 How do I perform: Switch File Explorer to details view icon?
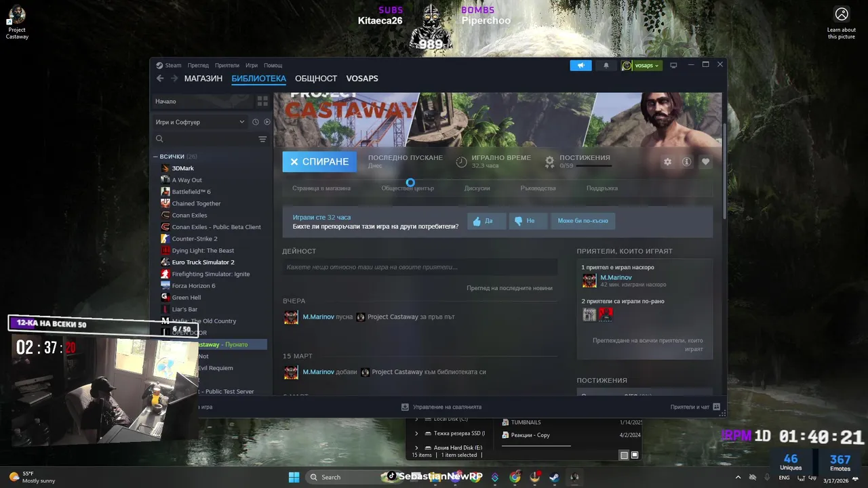[624, 455]
